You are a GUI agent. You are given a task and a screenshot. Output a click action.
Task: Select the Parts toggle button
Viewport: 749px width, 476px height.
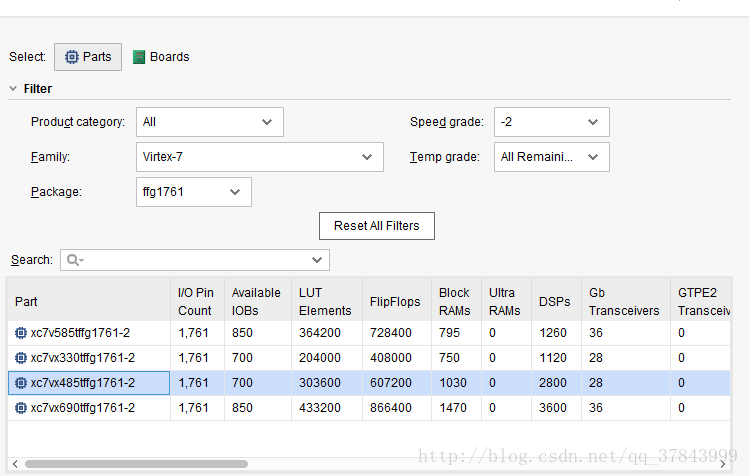click(88, 57)
